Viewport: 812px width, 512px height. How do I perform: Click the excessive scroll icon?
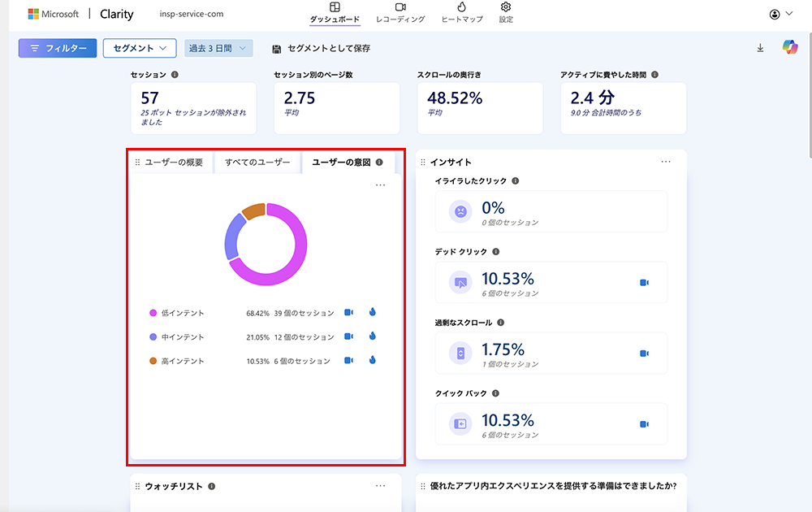[x=460, y=354]
